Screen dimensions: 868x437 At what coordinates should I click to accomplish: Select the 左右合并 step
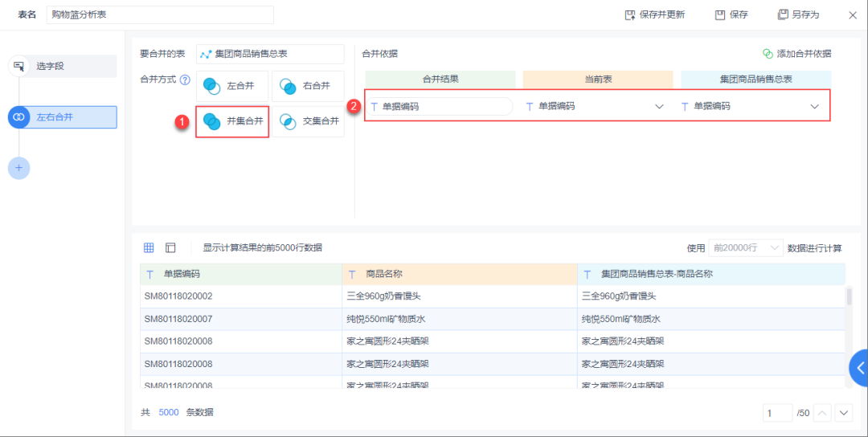pos(68,117)
